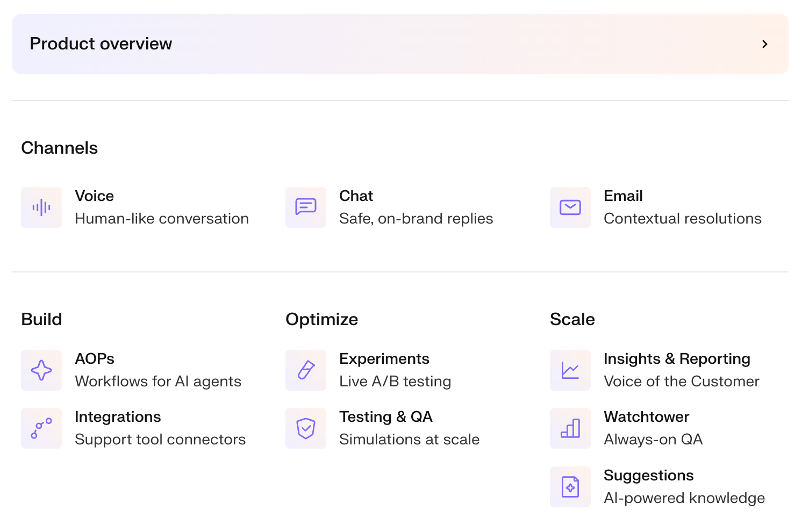Open Insights & Reporting title link
This screenshot has height=532, width=802.
677,359
